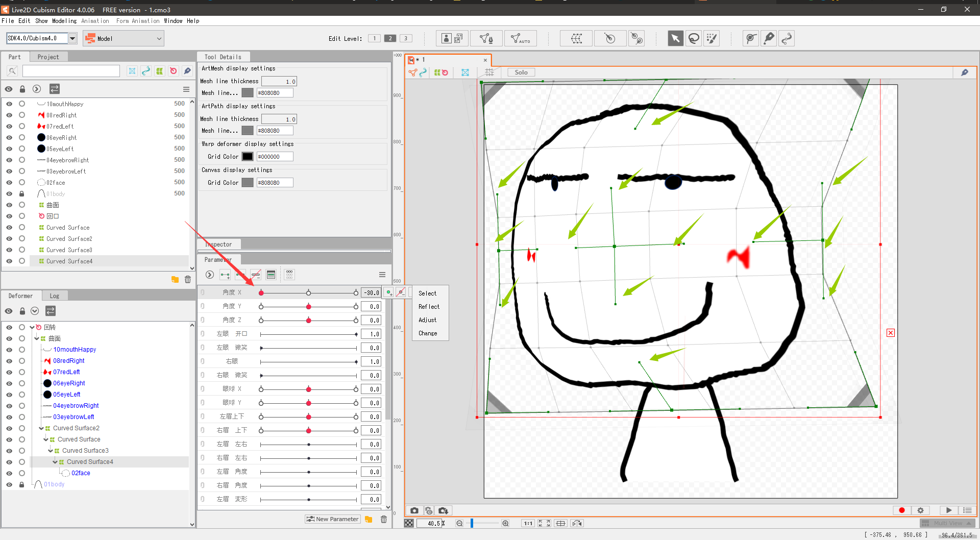Click delete keyform icon in Parameter toolbar
The height and width of the screenshot is (540, 980).
[x=256, y=275]
